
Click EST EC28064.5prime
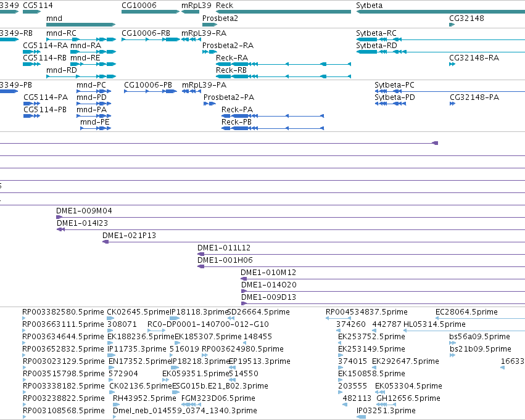466,312
